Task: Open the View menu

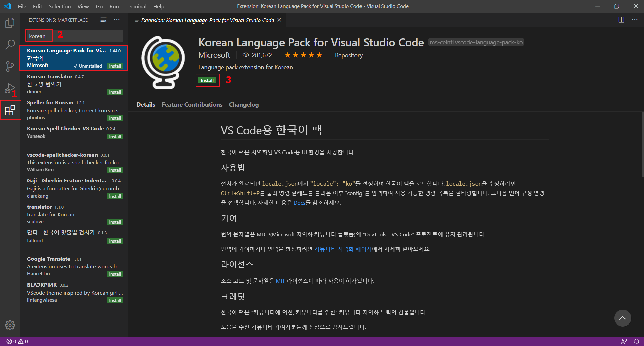Action: (83, 6)
